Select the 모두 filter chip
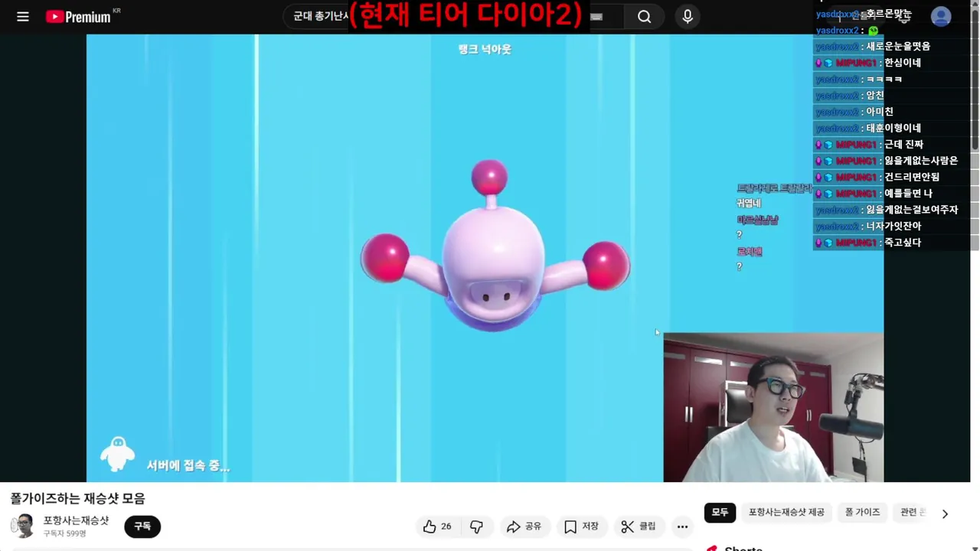The image size is (980, 551). pos(720,513)
